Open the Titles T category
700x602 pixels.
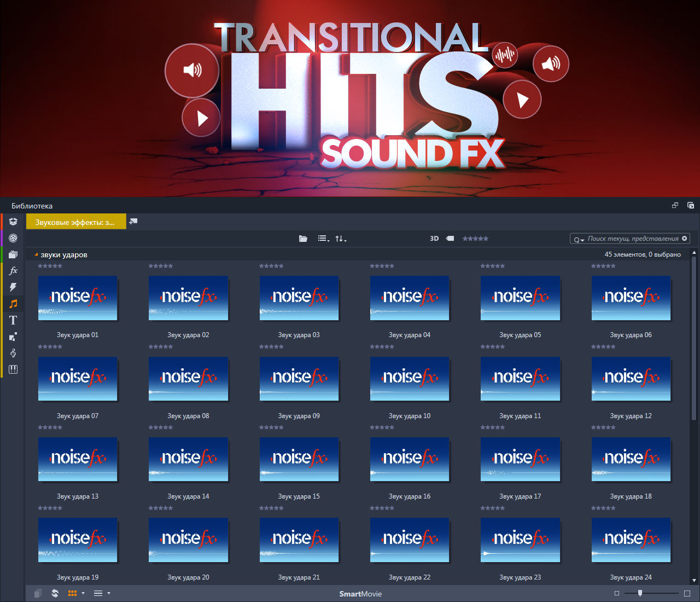pyautogui.click(x=13, y=320)
